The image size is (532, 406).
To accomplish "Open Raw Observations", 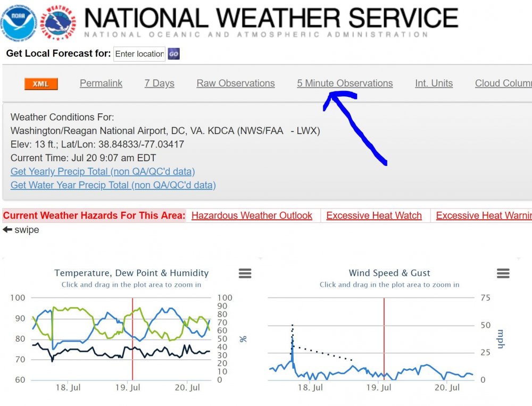I will pos(236,84).
